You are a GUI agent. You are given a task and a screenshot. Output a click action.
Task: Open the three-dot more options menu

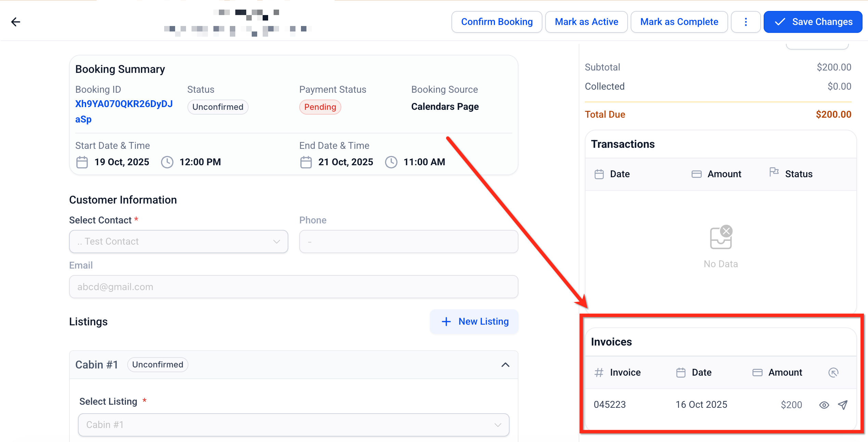click(746, 22)
